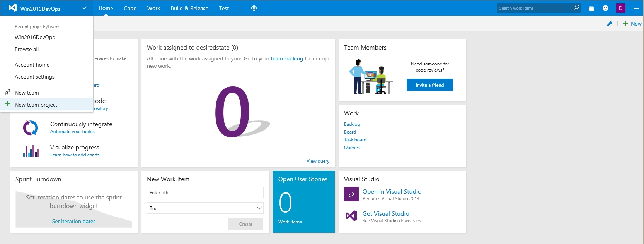Click the team members illustration
The width and height of the screenshot is (644, 244).
point(371,77)
